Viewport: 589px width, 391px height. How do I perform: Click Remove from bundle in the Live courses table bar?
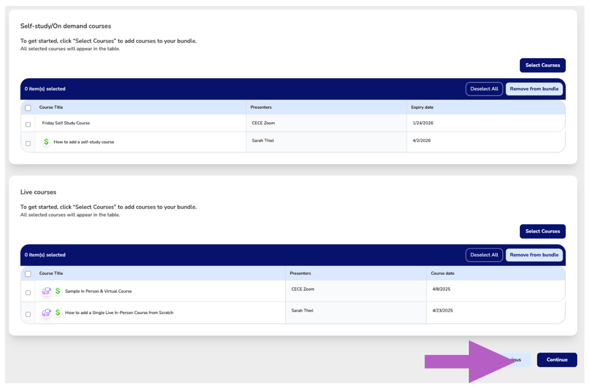534,255
